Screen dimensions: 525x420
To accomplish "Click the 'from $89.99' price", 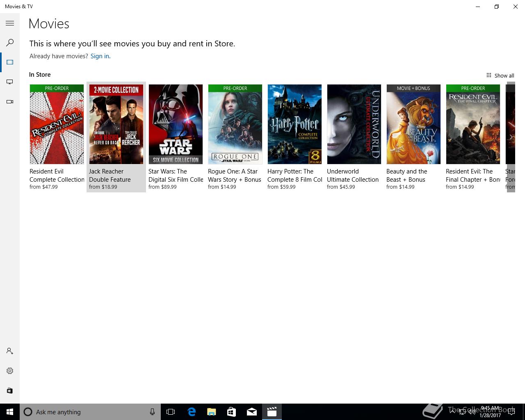I will pyautogui.click(x=162, y=187).
